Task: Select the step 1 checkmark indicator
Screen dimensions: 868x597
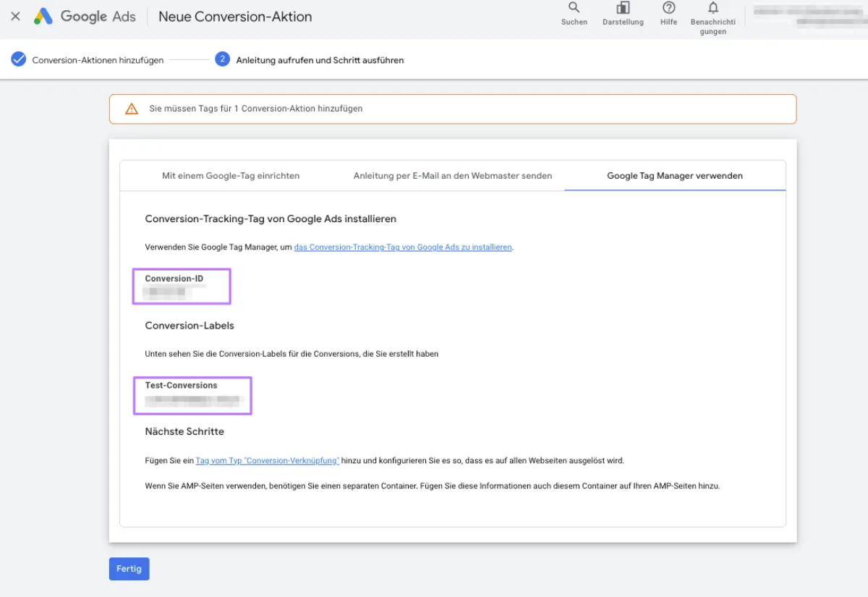Action: coord(18,59)
